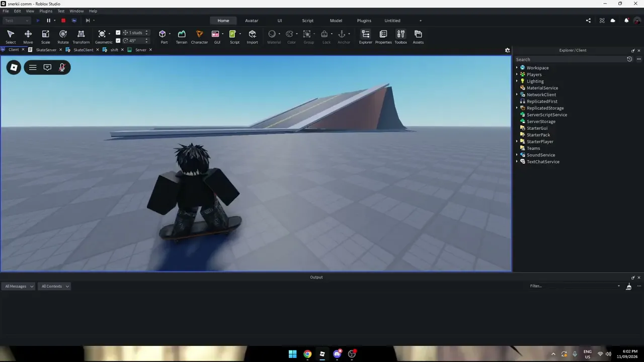Open the Window menu
The image size is (644, 362).
click(76, 11)
